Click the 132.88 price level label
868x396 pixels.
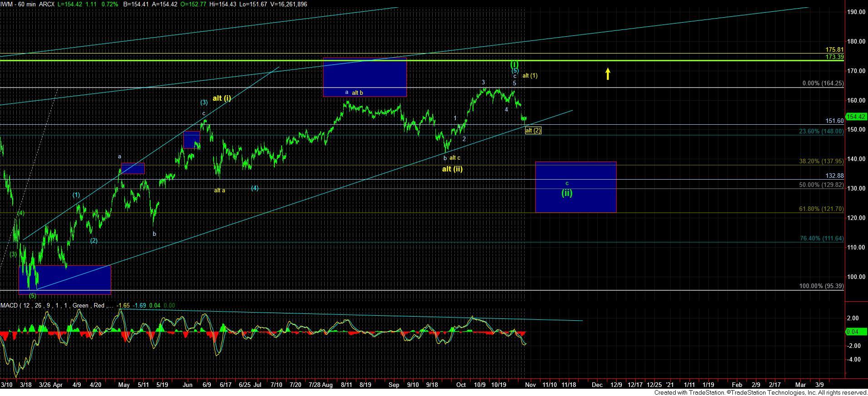tap(834, 176)
